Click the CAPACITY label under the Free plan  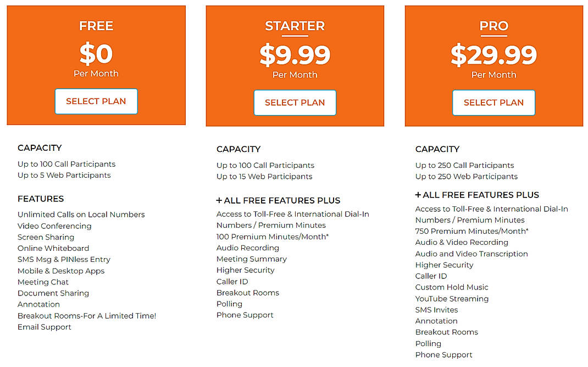pos(40,148)
